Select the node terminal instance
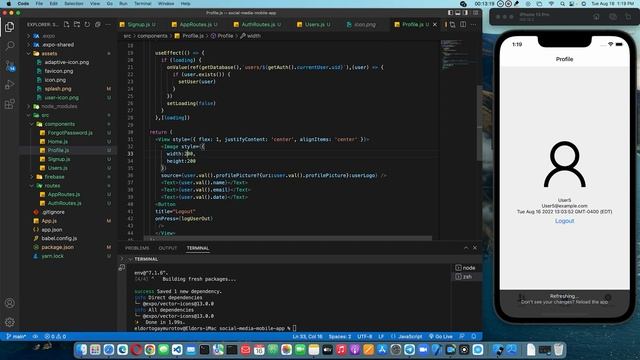640x360 pixels. (x=466, y=268)
